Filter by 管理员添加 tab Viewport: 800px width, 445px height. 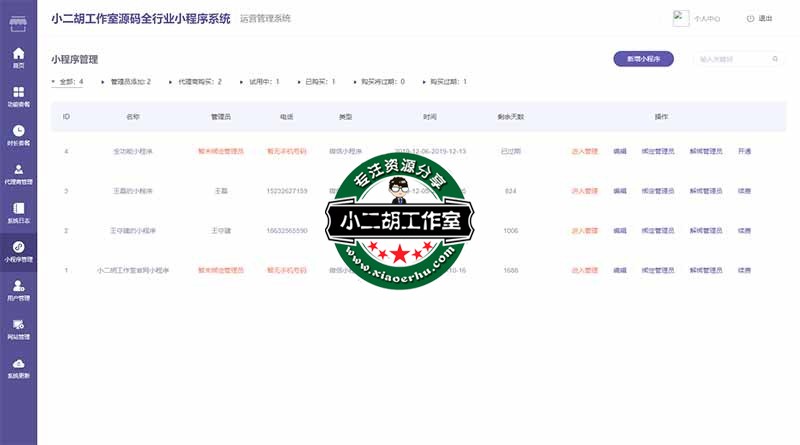tap(127, 81)
